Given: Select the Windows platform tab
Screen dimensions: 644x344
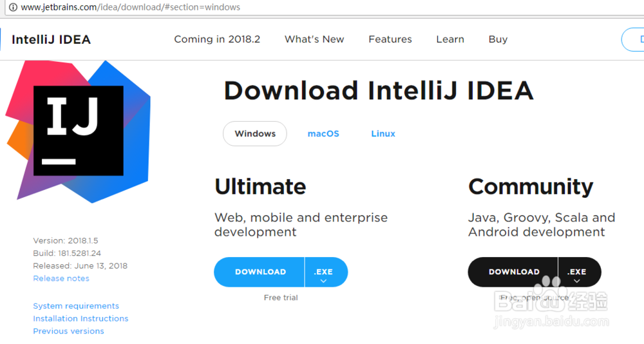Looking at the screenshot, I should (255, 133).
